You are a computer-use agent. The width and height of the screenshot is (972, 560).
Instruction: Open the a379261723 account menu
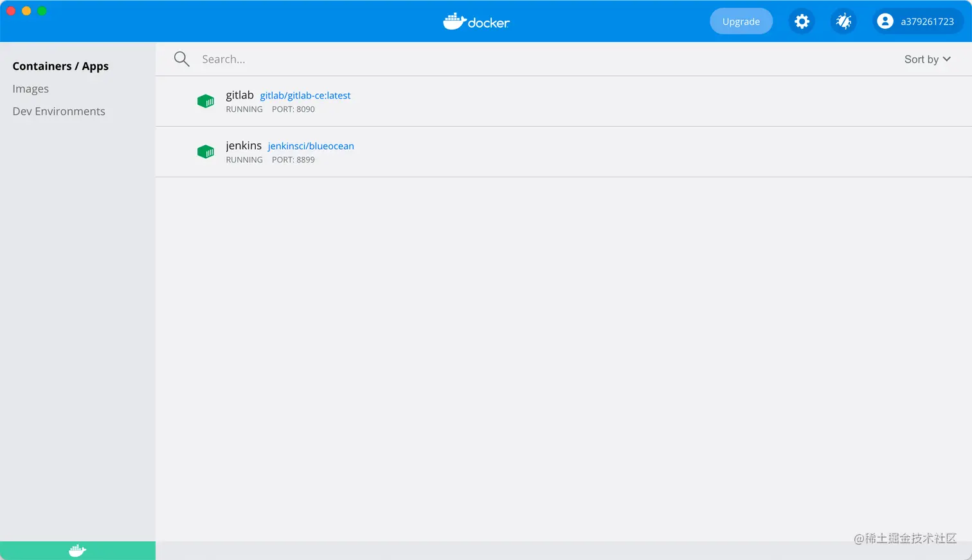click(x=918, y=21)
